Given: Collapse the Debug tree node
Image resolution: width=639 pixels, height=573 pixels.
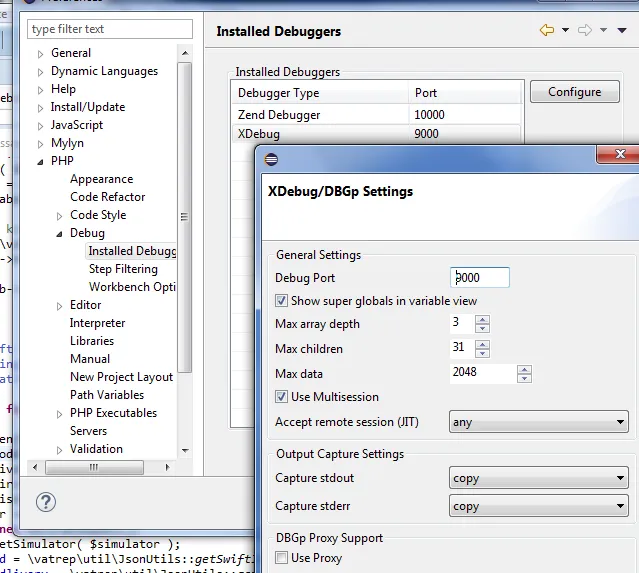Looking at the screenshot, I should [x=59, y=234].
